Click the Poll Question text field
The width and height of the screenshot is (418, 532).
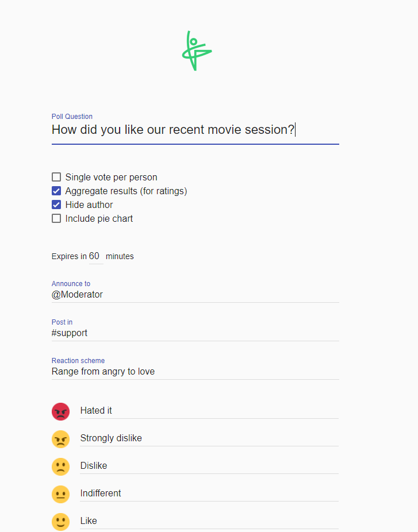(x=195, y=130)
